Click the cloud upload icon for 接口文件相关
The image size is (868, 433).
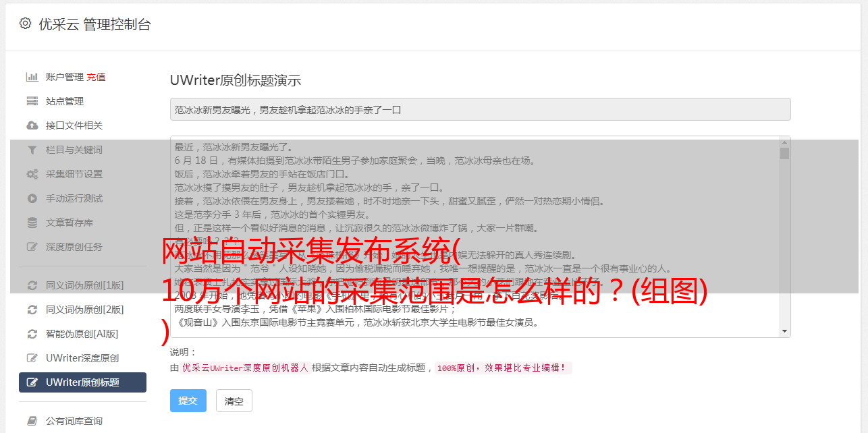[x=32, y=125]
